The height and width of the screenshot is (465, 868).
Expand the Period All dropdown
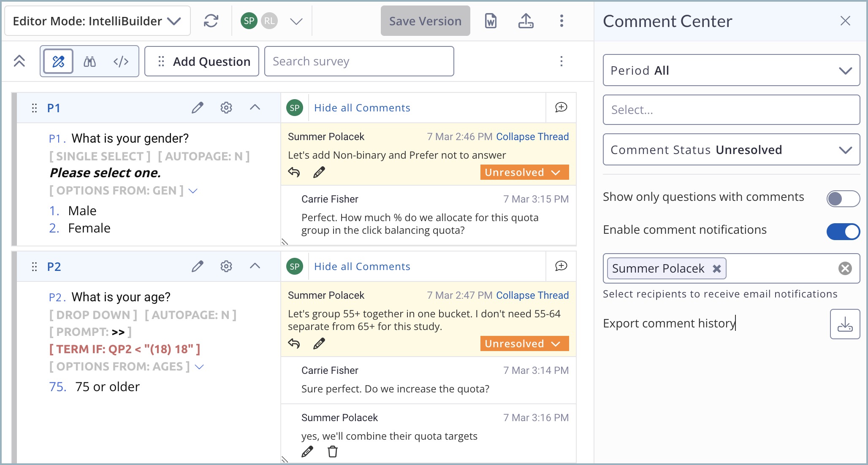[731, 70]
